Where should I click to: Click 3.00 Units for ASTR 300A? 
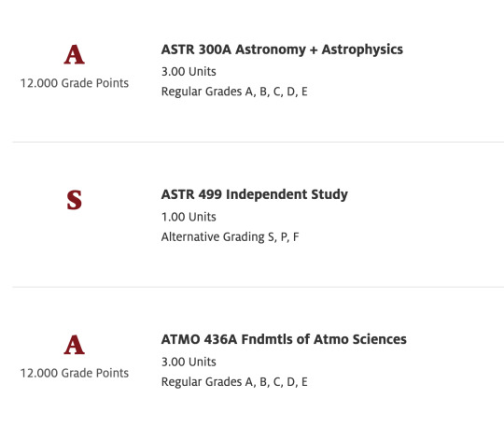tap(189, 71)
